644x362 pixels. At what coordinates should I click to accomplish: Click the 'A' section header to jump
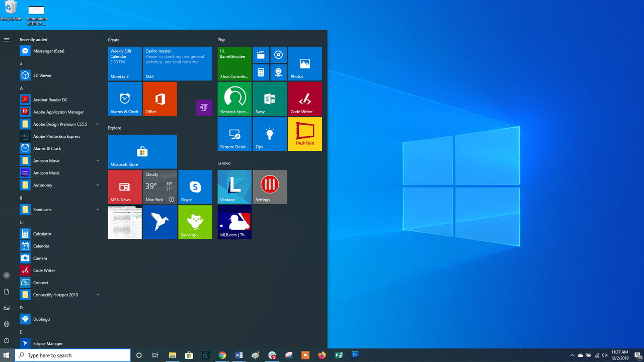tap(21, 88)
